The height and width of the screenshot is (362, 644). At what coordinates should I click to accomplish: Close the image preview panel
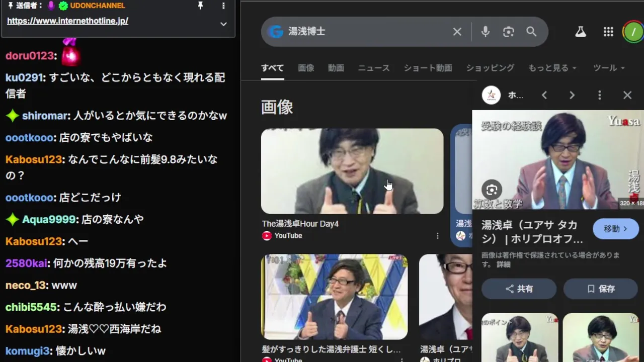point(627,95)
